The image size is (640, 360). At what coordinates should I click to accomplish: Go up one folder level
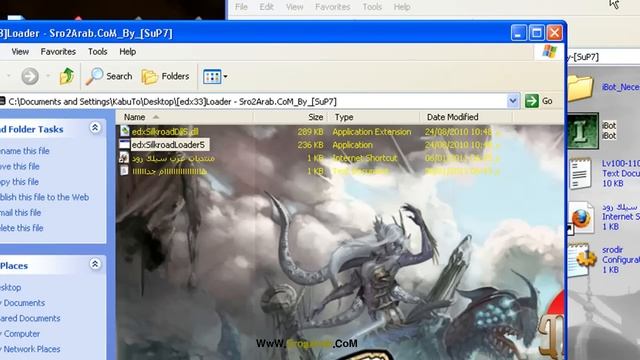[66, 76]
